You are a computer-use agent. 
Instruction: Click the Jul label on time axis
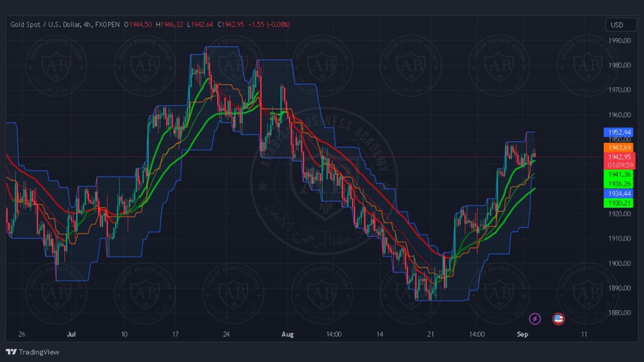click(x=71, y=334)
